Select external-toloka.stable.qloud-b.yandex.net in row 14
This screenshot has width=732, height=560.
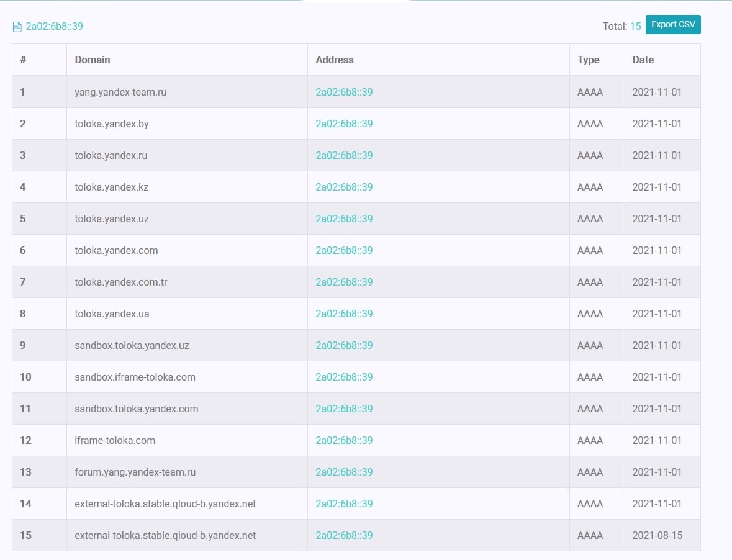pyautogui.click(x=165, y=504)
